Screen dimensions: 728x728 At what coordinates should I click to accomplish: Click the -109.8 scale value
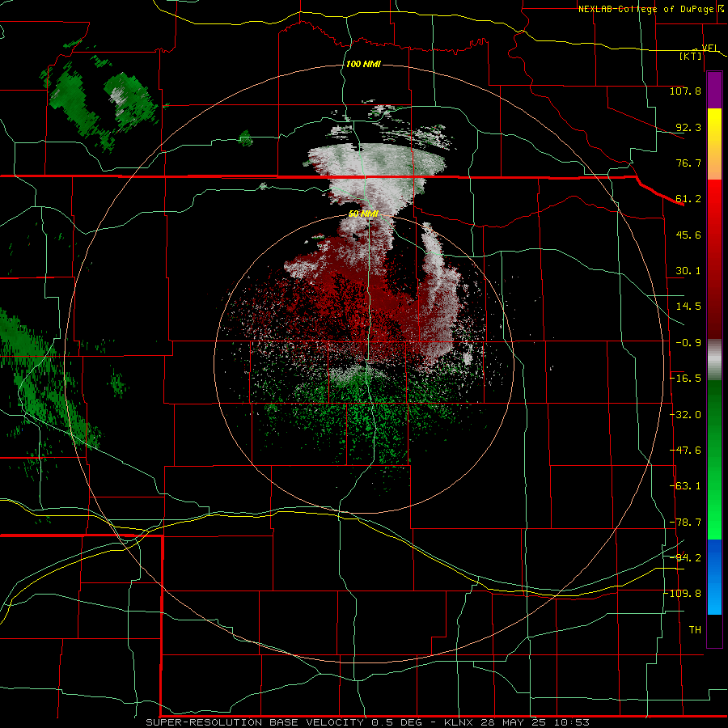[x=683, y=594]
